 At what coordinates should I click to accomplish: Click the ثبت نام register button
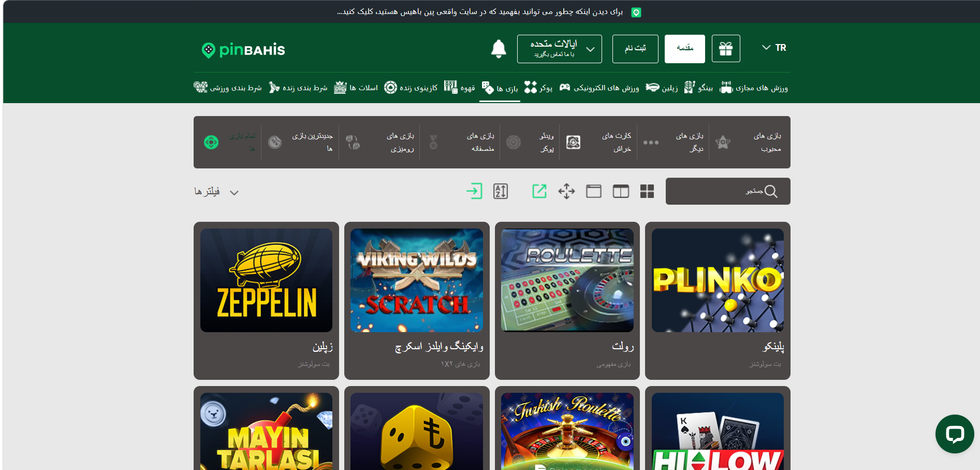coord(635,49)
